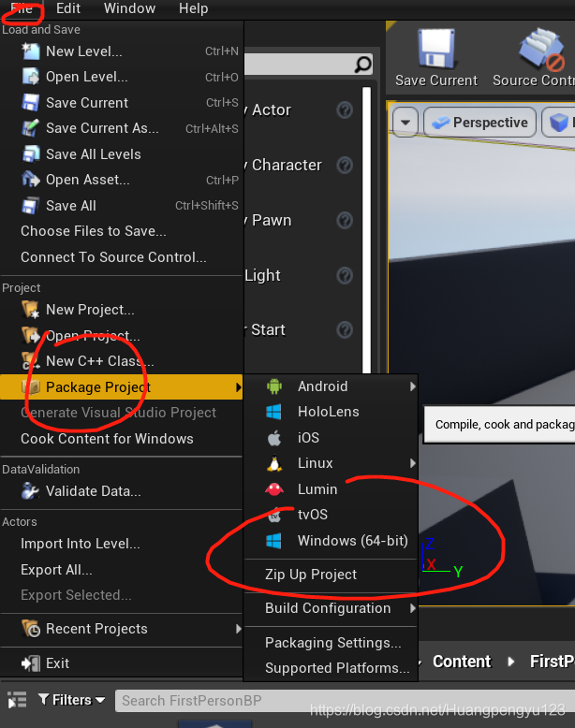
Task: Click Content breadcrumb in content browser
Action: tap(462, 662)
